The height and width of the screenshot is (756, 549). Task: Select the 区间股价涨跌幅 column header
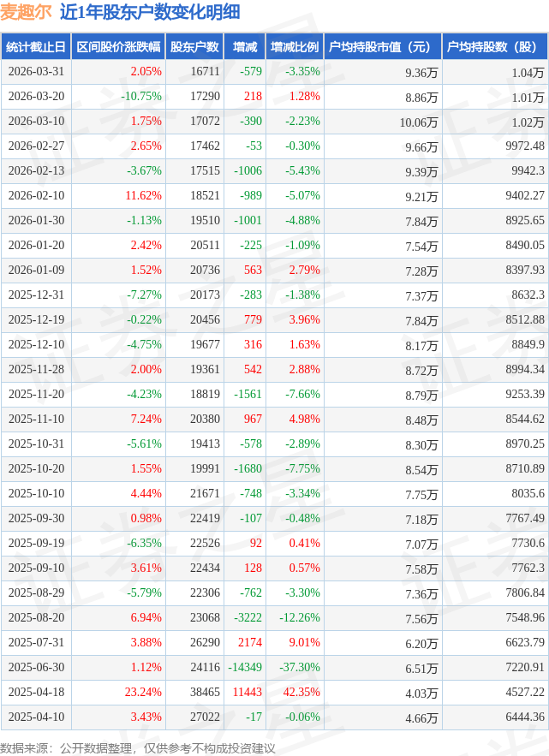pos(117,47)
